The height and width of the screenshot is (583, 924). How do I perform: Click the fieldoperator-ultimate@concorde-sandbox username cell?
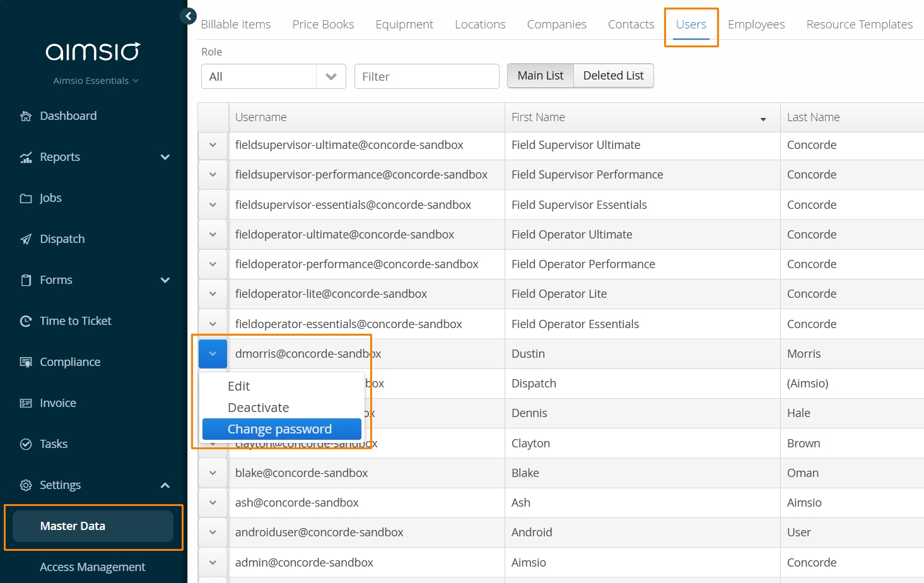point(366,235)
